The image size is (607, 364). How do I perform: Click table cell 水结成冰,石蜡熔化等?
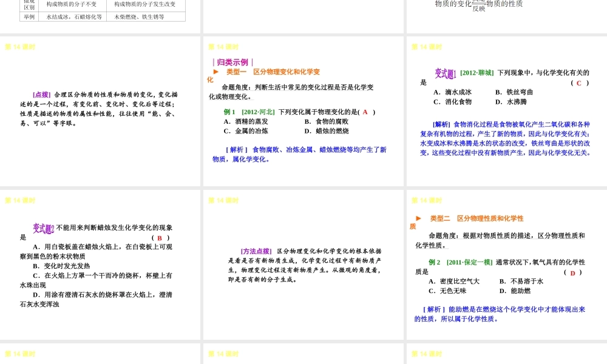point(72,17)
